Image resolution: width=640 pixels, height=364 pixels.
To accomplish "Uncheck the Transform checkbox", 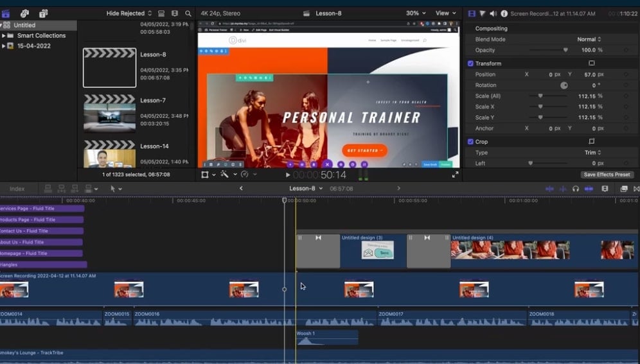I will (470, 64).
